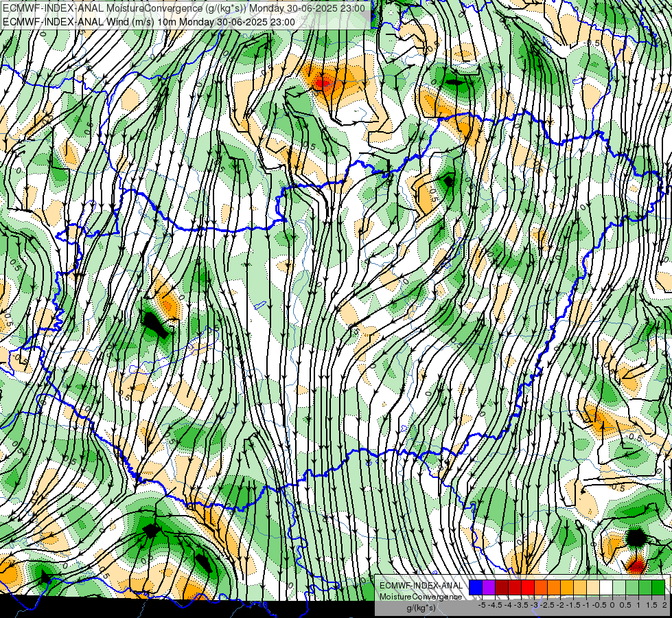Image resolution: width=672 pixels, height=618 pixels.
Task: Click the purple legend color swatch
Action: click(x=489, y=588)
